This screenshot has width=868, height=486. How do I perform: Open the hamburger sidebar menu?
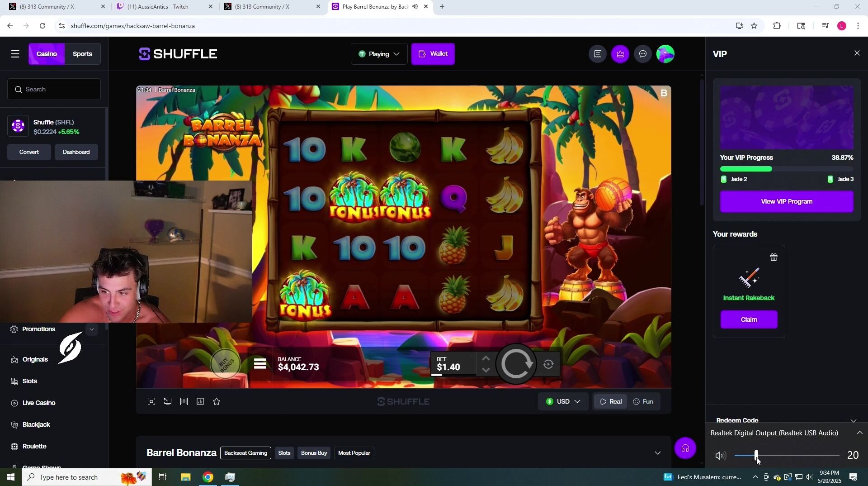[15, 54]
